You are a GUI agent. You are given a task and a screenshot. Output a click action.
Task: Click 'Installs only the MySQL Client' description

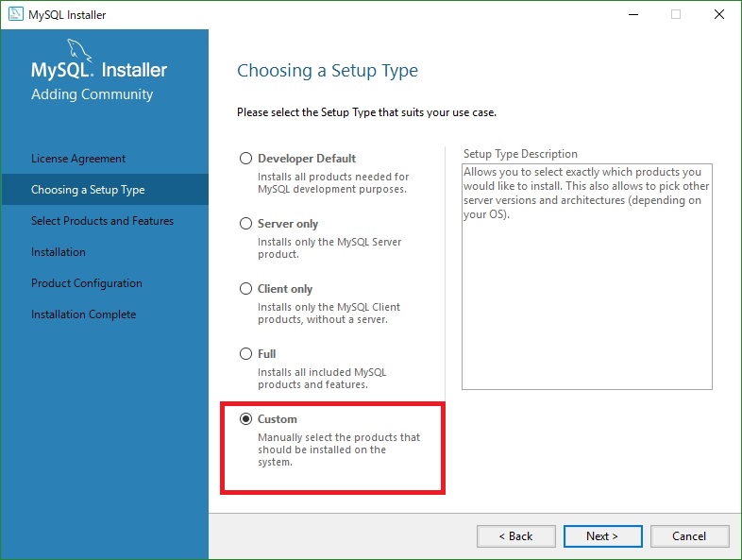pyautogui.click(x=329, y=313)
